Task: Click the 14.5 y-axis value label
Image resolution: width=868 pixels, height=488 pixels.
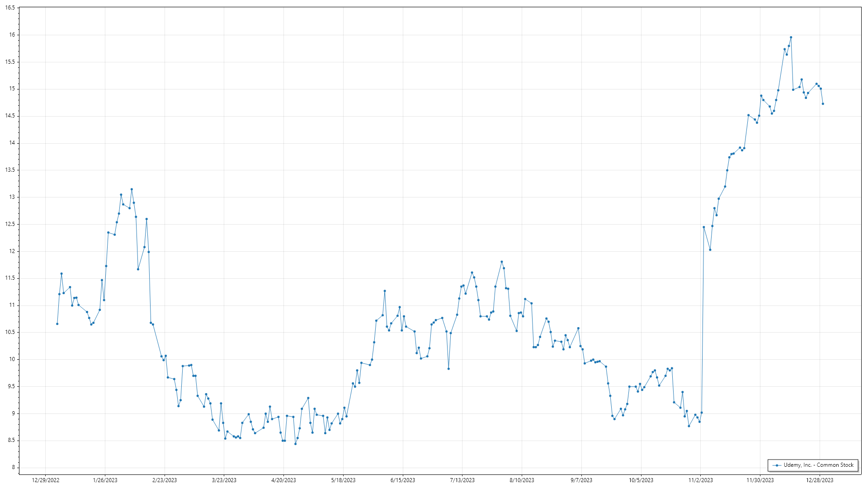Action: tap(10, 116)
